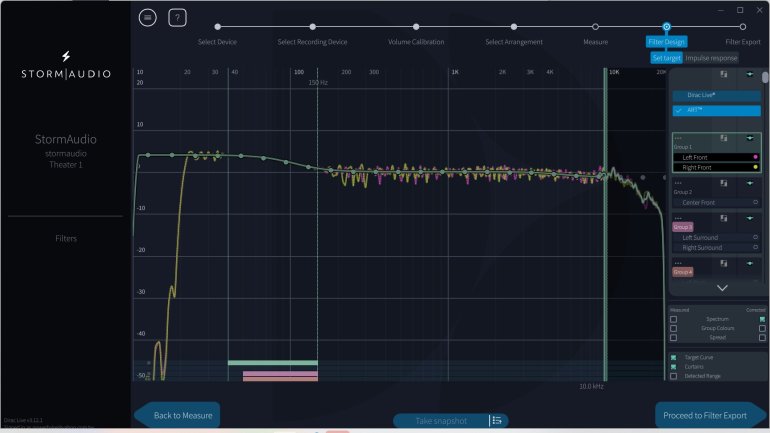
Task: Click the salmon Group 4 label
Action: pos(683,271)
